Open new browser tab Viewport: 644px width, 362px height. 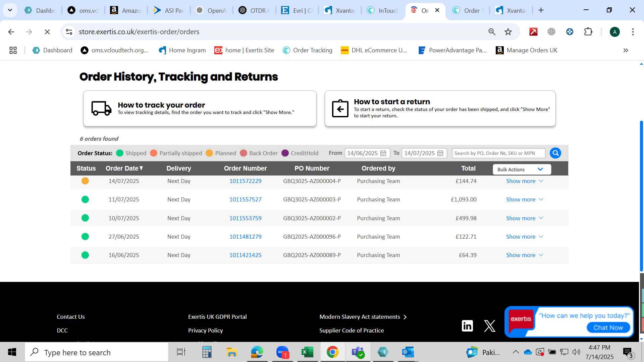541,10
